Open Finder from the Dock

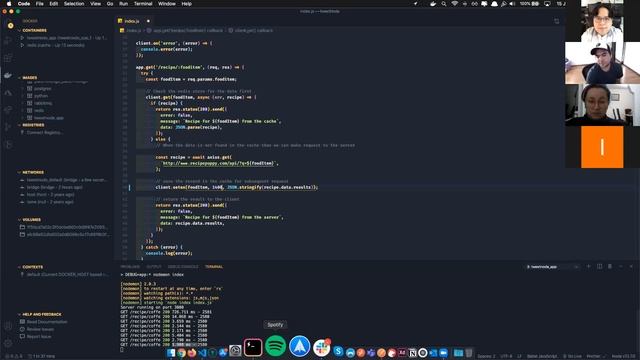[171, 353]
